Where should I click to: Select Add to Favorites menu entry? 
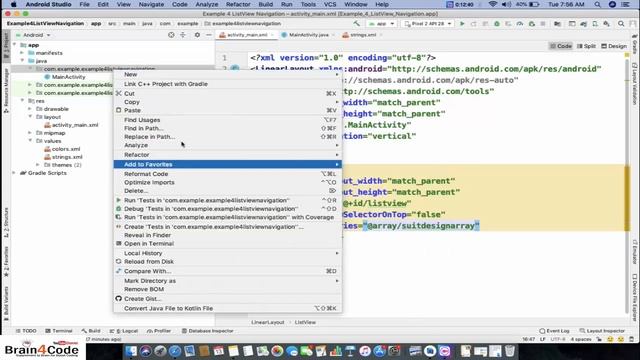coord(227,164)
